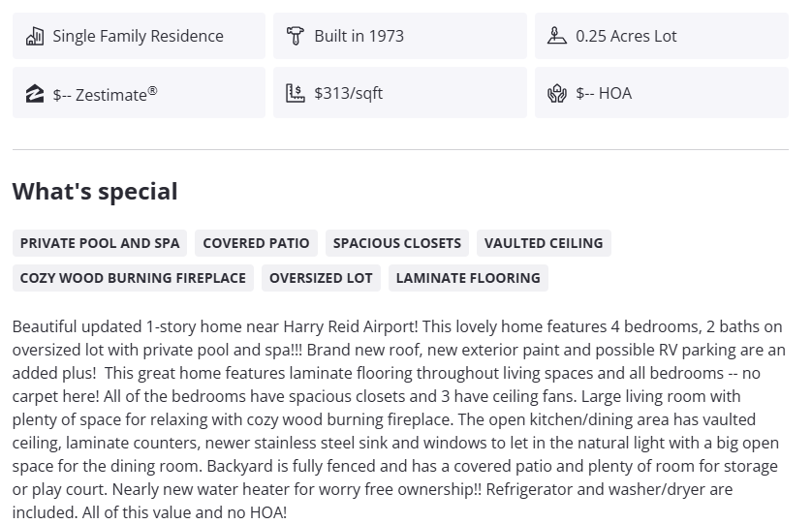Click the Built in 1973 text

pyautogui.click(x=359, y=37)
